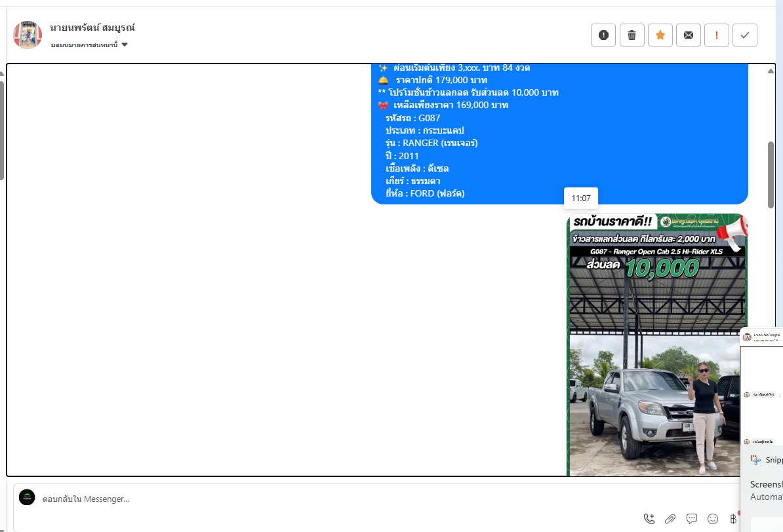Attach a file with paperclip icon
The width and height of the screenshot is (783, 532).
coord(670,519)
